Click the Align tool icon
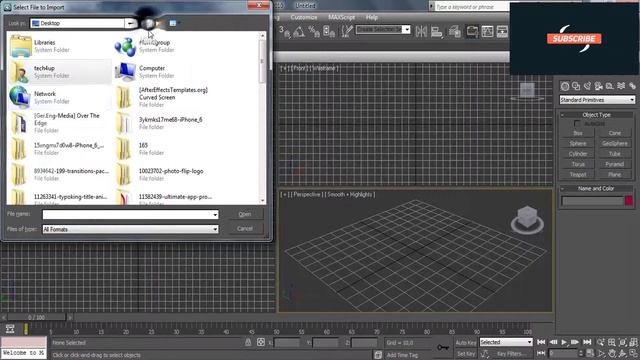This screenshot has height=360, width=640. (437, 31)
